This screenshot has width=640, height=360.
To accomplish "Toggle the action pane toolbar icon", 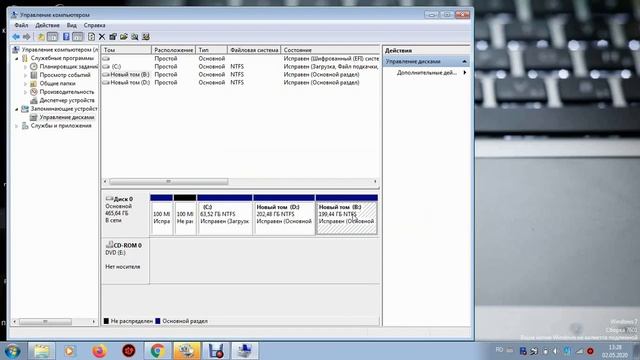I will click(78, 37).
